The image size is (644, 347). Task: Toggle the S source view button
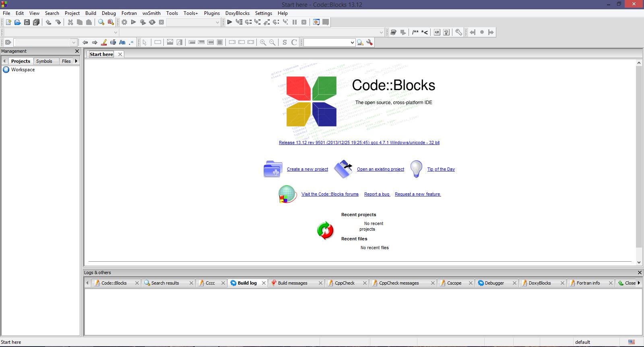[x=285, y=42]
